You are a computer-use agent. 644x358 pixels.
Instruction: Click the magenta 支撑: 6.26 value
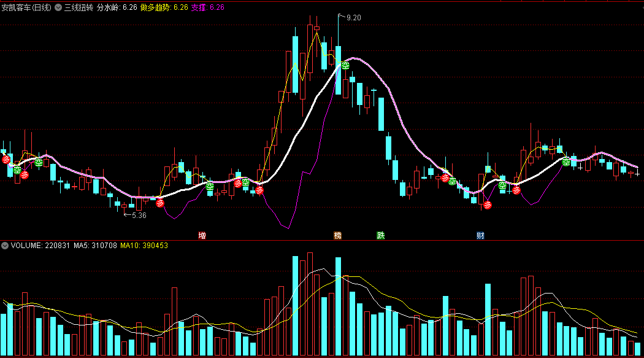point(208,7)
